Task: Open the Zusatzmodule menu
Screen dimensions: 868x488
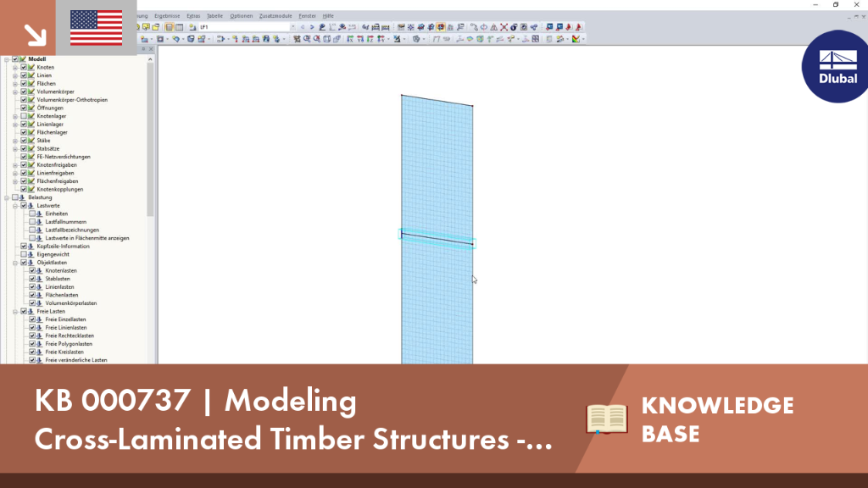Action: [x=275, y=16]
